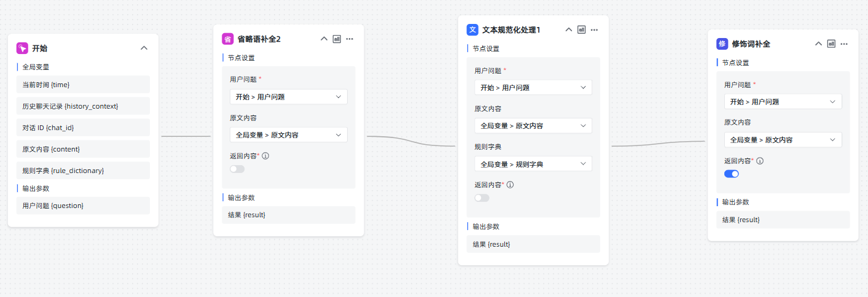Enable 返回内容 toggle in 省略语补全2 node
The image size is (868, 297).
[x=237, y=169]
